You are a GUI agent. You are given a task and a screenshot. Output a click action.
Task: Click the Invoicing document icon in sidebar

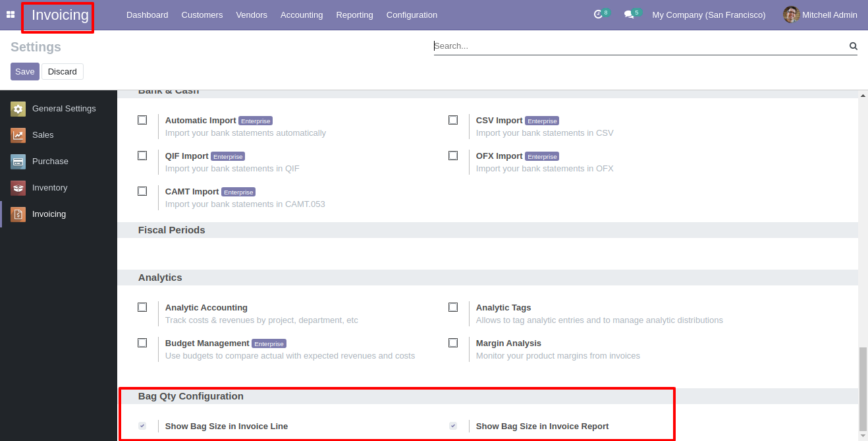pos(18,214)
